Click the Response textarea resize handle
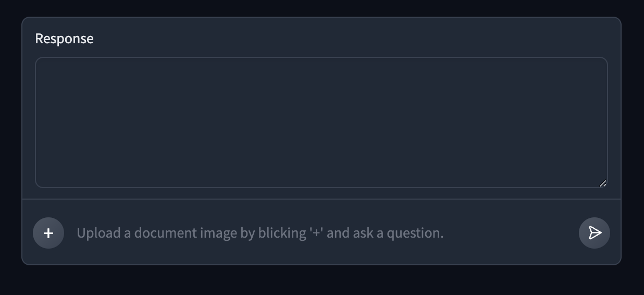The image size is (644, 295). [603, 183]
